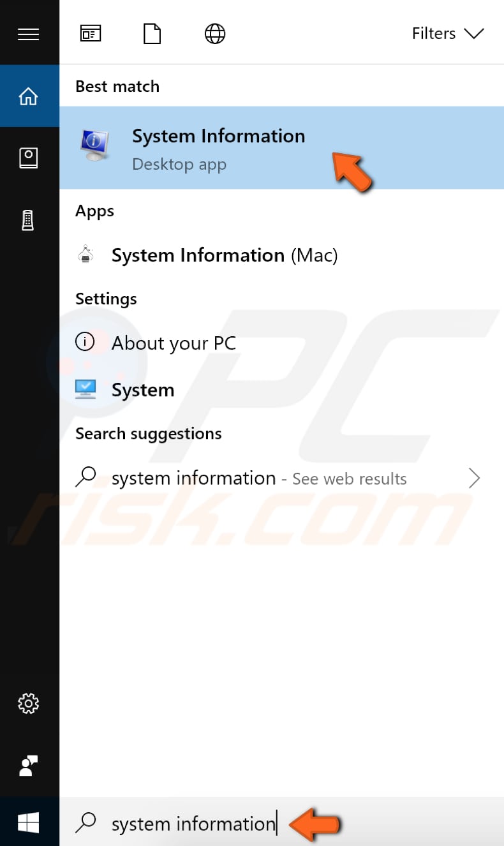Select the Documents filter icon
504x846 pixels.
[152, 33]
